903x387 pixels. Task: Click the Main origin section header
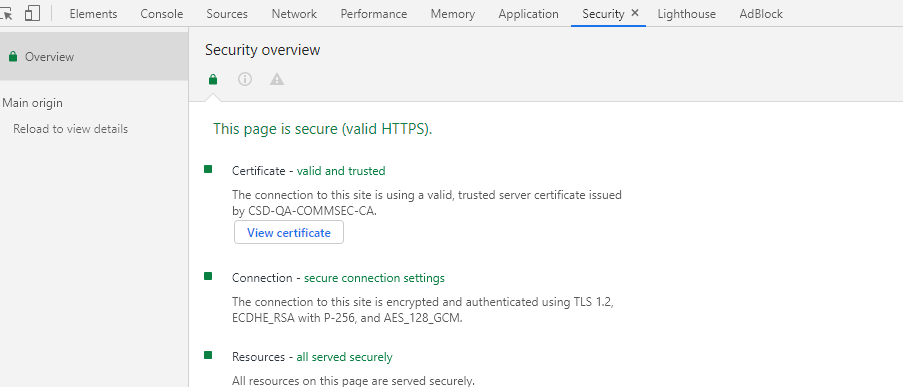click(x=32, y=103)
